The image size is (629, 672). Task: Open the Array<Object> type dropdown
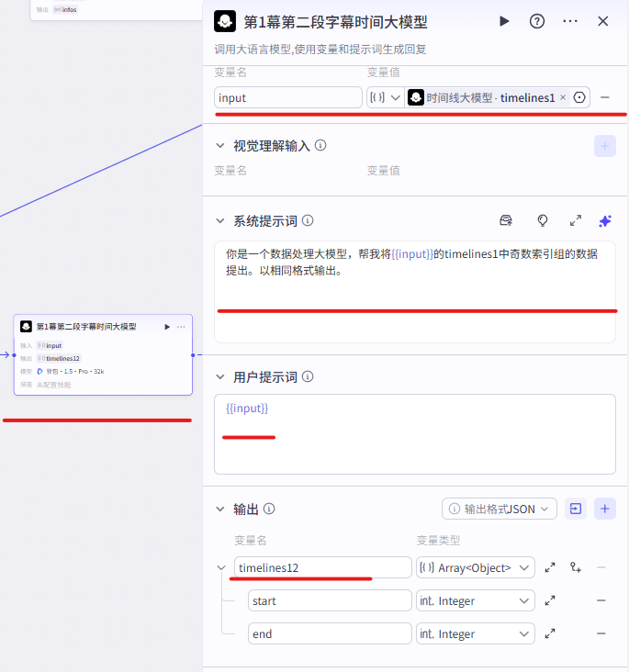[475, 567]
